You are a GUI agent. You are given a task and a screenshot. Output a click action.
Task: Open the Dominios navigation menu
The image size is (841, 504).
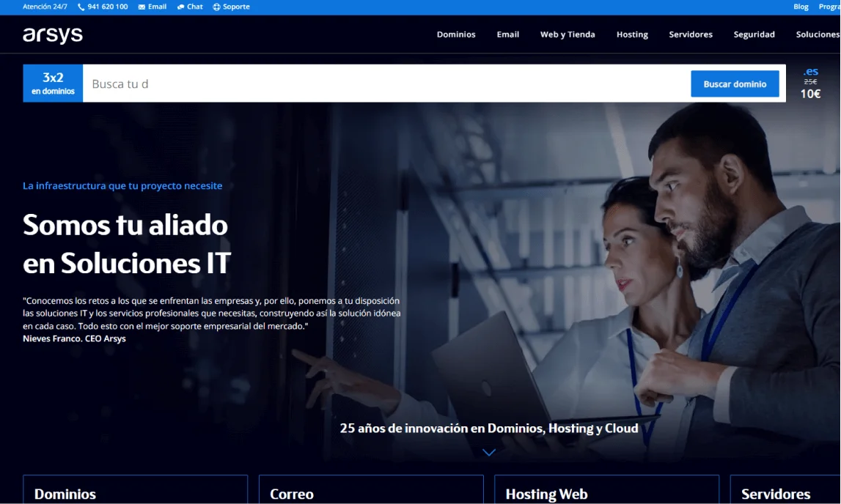(x=456, y=34)
